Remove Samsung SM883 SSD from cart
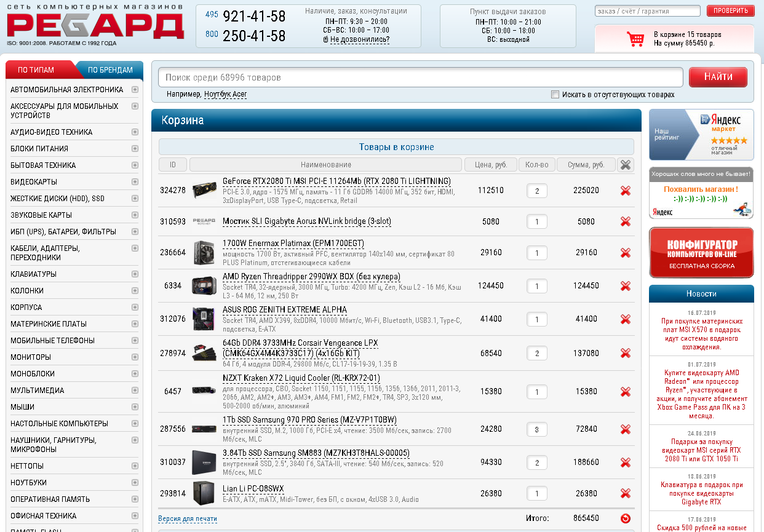764x532 pixels. (x=626, y=463)
